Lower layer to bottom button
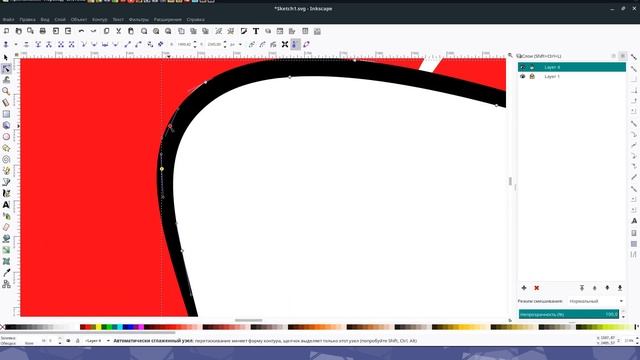 point(620,288)
